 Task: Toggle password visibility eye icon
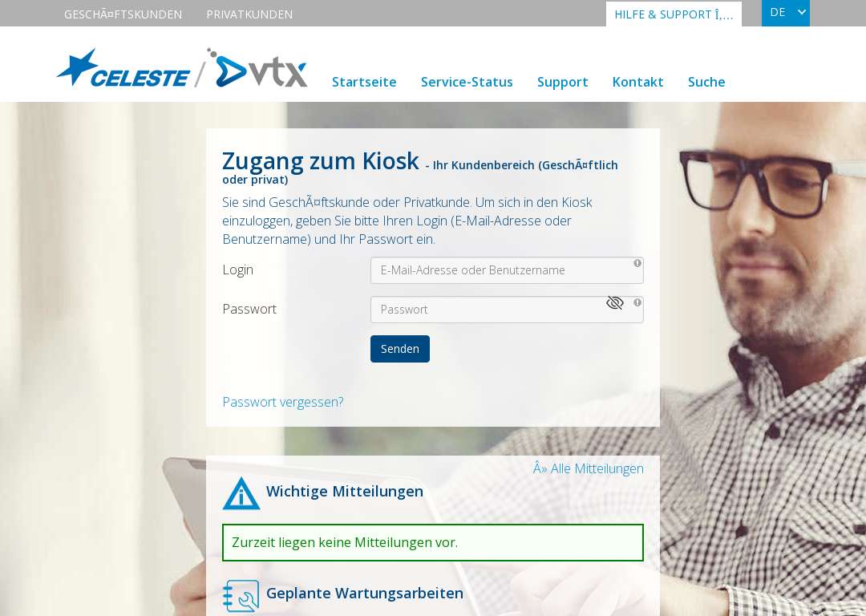615,302
